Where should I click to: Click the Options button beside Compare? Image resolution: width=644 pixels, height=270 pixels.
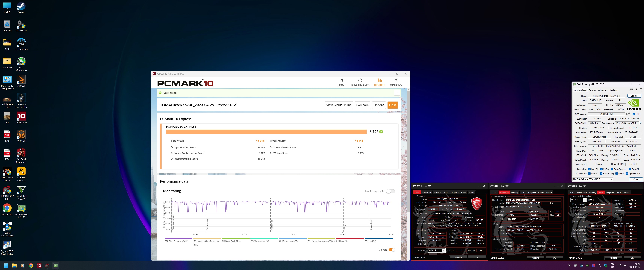(x=379, y=105)
